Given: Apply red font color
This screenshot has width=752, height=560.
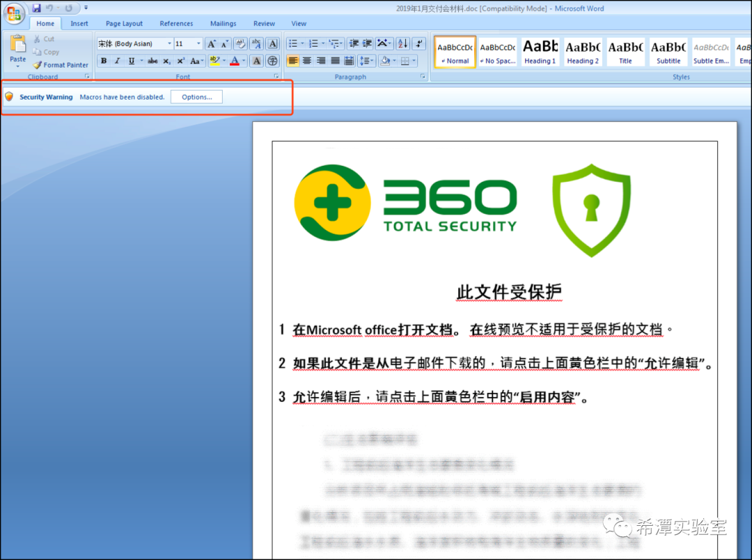Looking at the screenshot, I should pyautogui.click(x=235, y=61).
